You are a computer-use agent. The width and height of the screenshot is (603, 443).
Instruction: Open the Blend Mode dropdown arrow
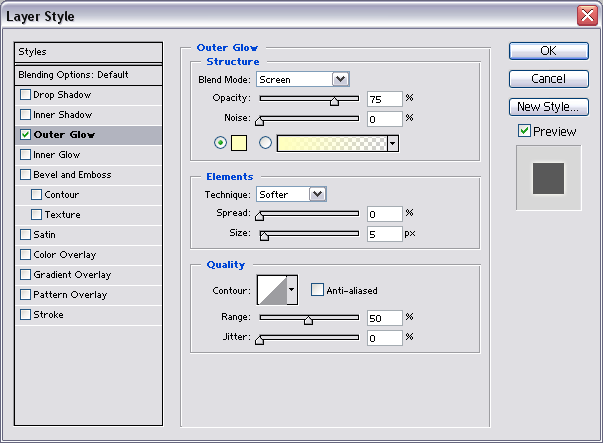(x=340, y=79)
